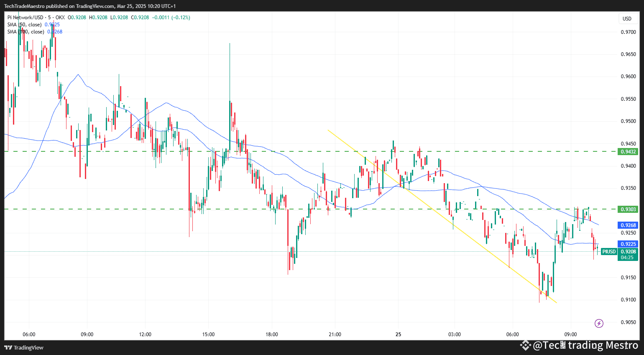Click the 12:00 time axis label

coord(145,335)
